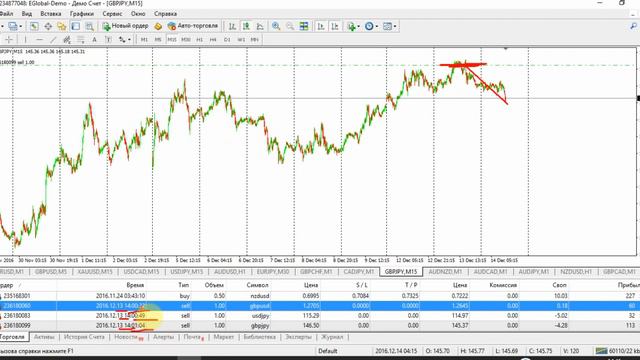Open the Графики menu

pyautogui.click(x=82, y=13)
